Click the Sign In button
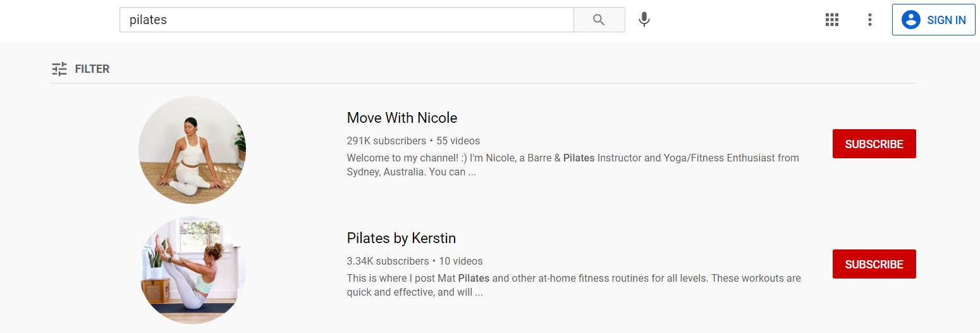Image resolution: width=980 pixels, height=333 pixels. [934, 20]
